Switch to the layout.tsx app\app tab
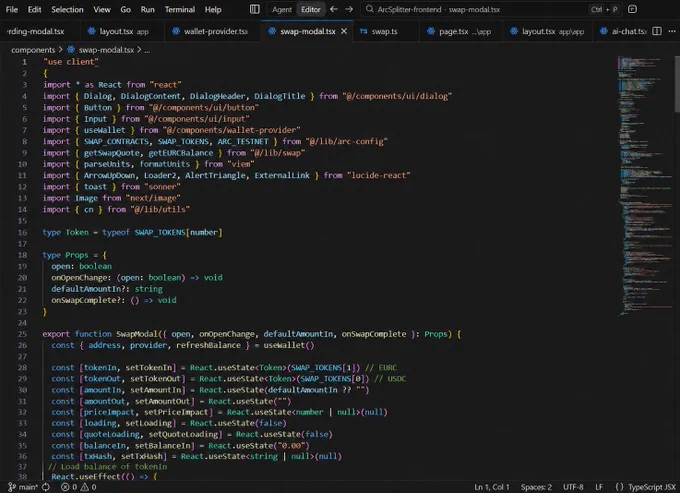Image resolution: width=680 pixels, height=493 pixels. coord(547,31)
